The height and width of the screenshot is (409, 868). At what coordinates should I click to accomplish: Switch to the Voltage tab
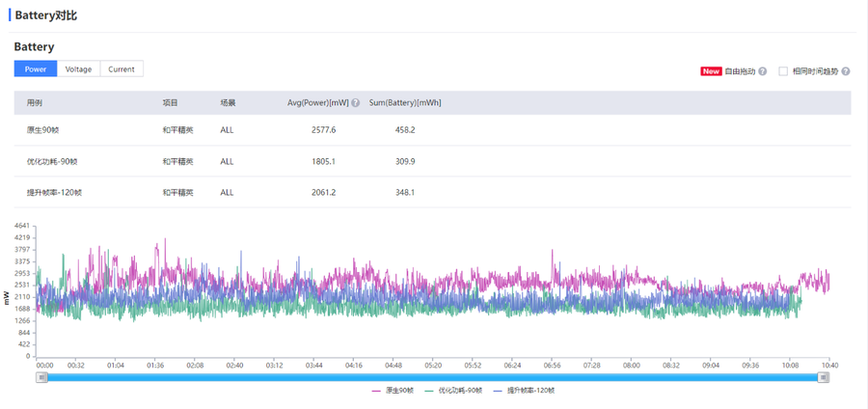coord(78,69)
